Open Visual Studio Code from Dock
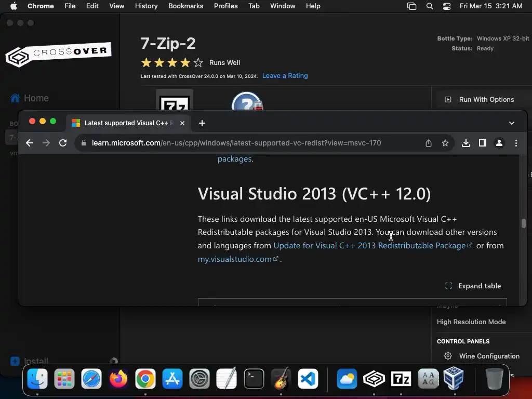The height and width of the screenshot is (399, 532). pyautogui.click(x=308, y=379)
